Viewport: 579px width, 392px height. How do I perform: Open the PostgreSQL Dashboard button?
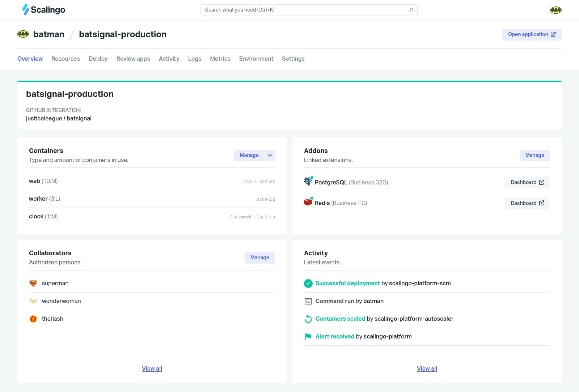527,183
